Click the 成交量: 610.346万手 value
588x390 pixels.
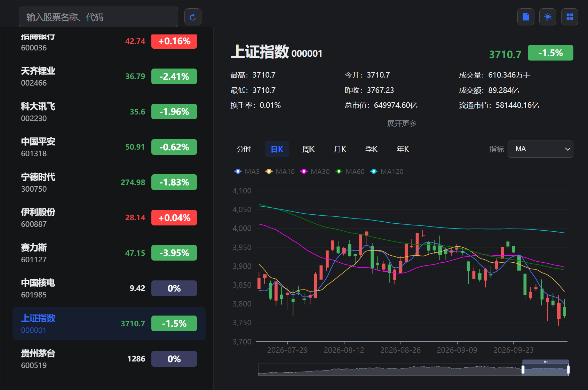tap(494, 75)
